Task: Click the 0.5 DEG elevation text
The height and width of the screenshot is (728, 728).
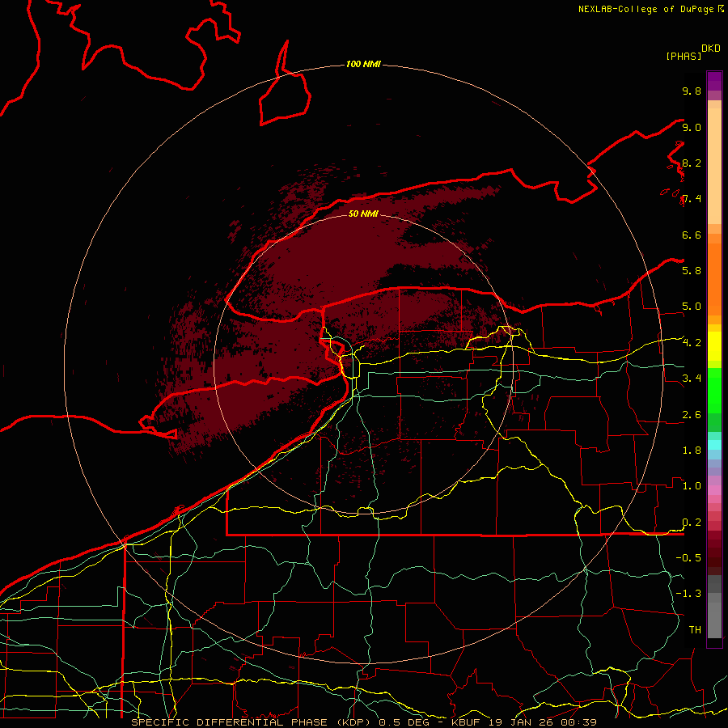Action: [404, 722]
